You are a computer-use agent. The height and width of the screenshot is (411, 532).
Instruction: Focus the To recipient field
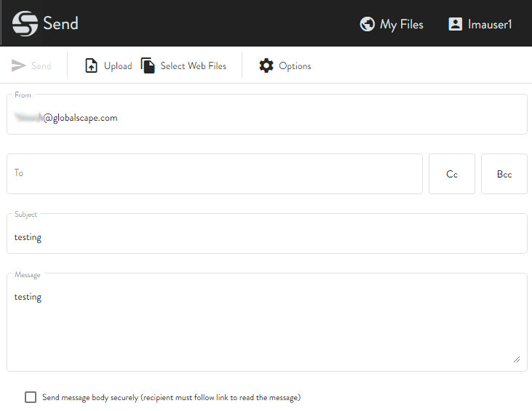(215, 174)
